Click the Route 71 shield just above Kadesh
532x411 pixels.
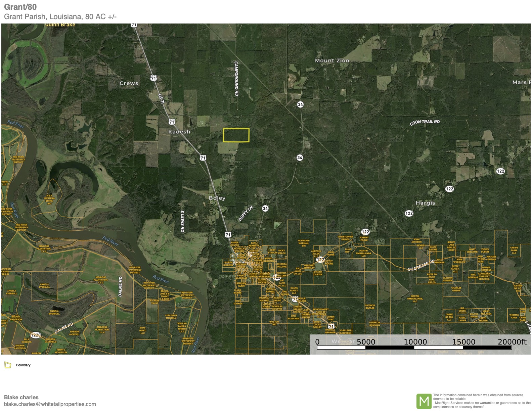(172, 122)
